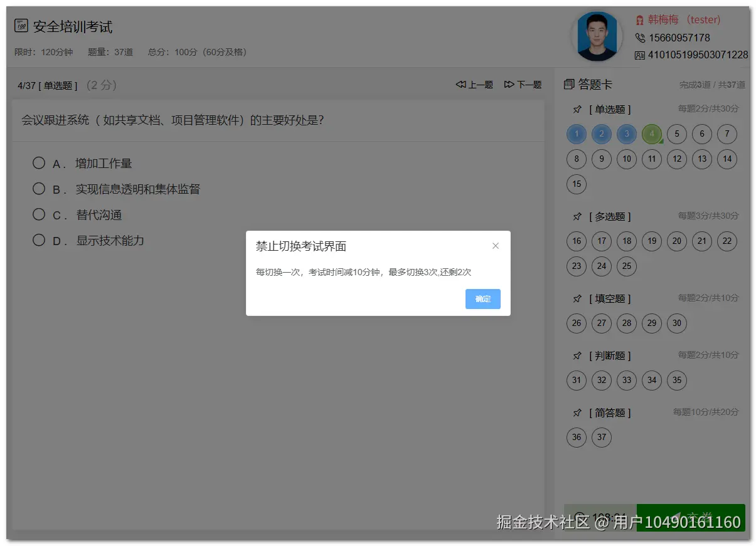Click the pin icon beside [填空题] section
Screen dimensions: 756x546
pyautogui.click(x=577, y=299)
